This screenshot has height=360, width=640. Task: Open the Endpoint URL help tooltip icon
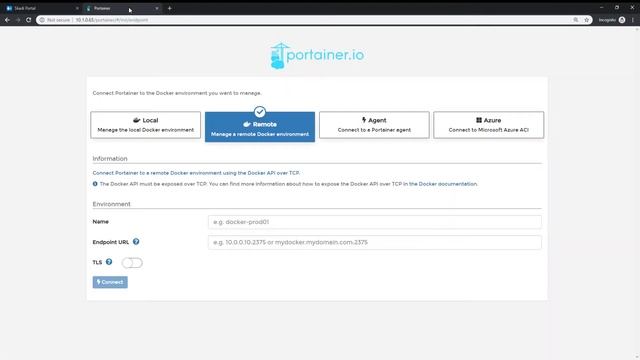[x=136, y=242]
